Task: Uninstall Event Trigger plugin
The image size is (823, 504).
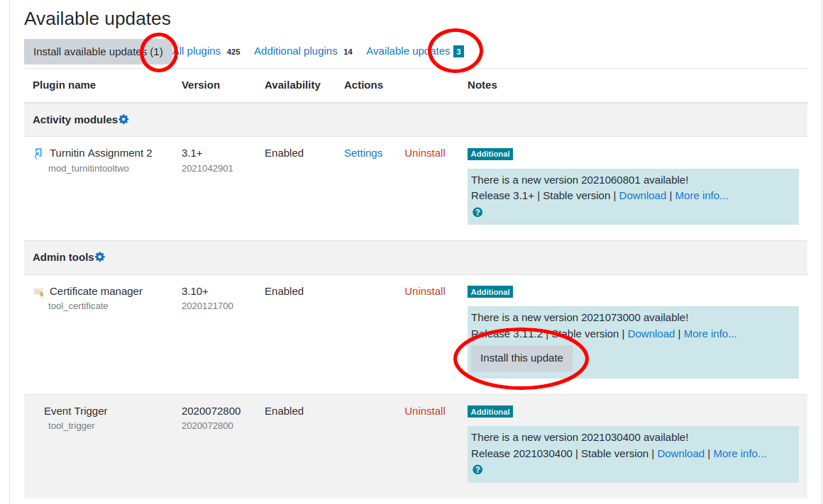Action: [x=424, y=411]
